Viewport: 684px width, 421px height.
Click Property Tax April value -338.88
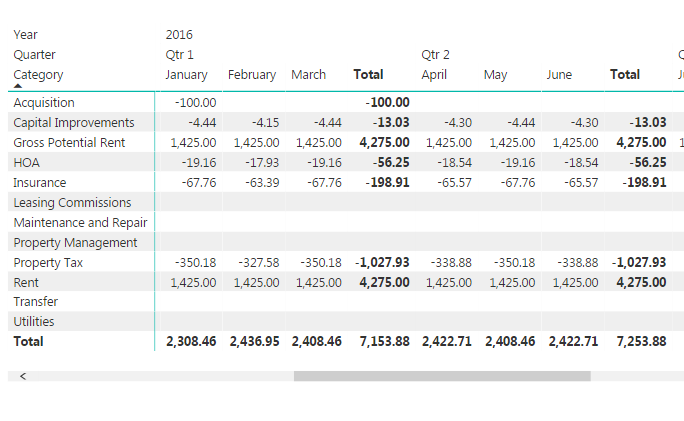tap(451, 263)
